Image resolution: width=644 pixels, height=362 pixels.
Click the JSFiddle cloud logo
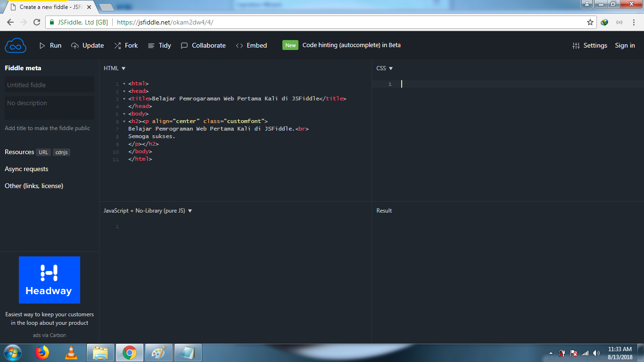(15, 45)
